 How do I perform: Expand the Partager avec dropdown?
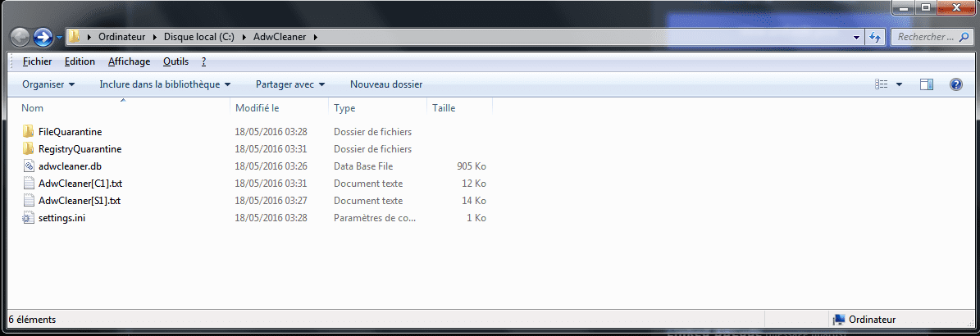click(x=290, y=84)
